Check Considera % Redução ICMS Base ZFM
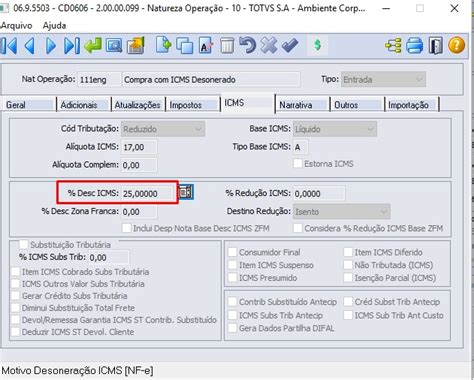The height and width of the screenshot is (380, 474). click(298, 228)
